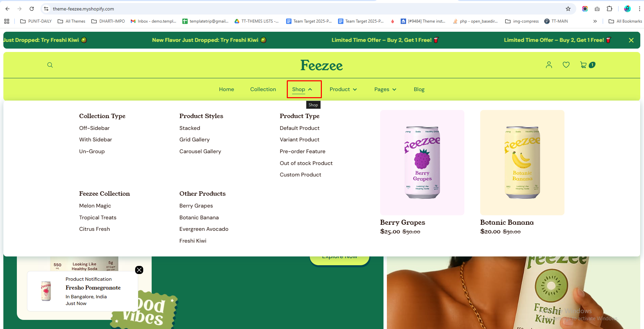Open browser extensions puzzle icon
644x329 pixels.
(609, 9)
